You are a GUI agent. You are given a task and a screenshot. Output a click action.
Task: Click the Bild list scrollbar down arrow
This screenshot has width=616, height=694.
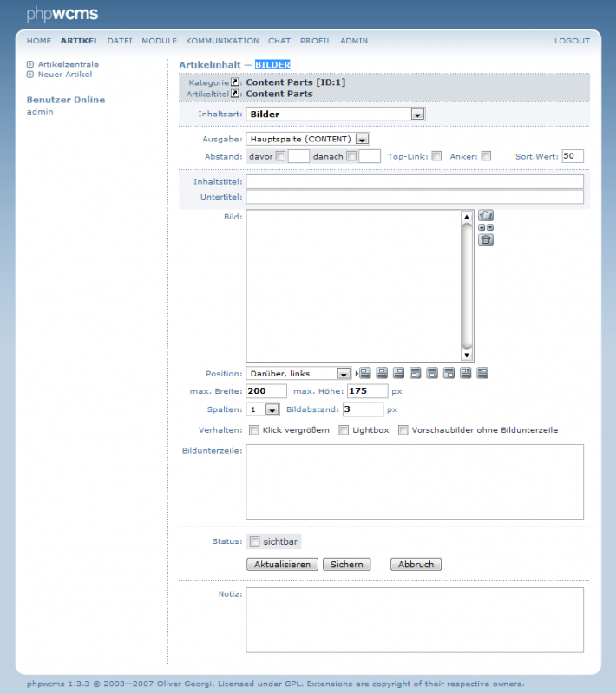tap(467, 355)
